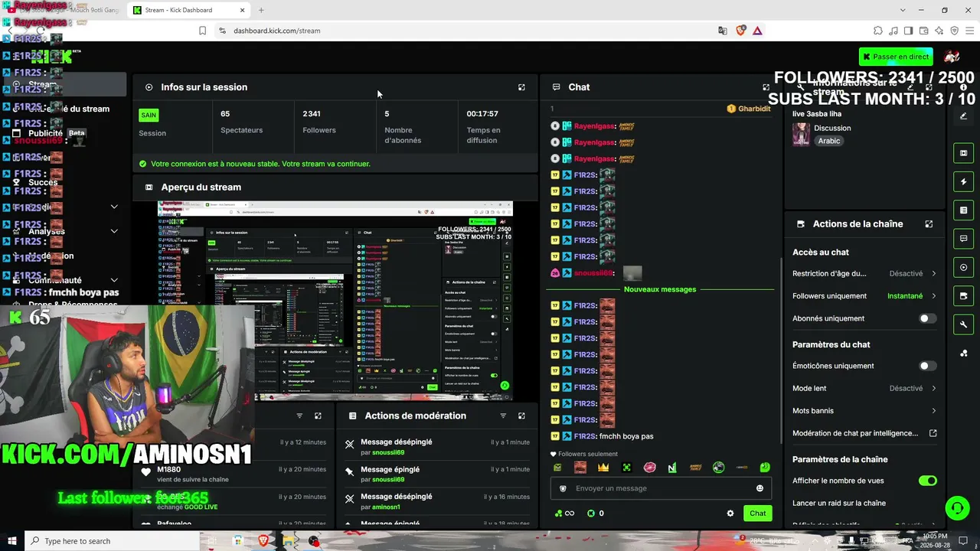Filter the Actions de modération list
The height and width of the screenshot is (551, 980).
tap(503, 416)
